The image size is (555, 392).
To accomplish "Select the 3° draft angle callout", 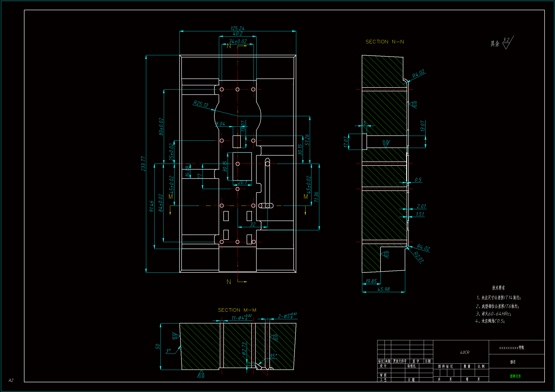I will [168, 351].
